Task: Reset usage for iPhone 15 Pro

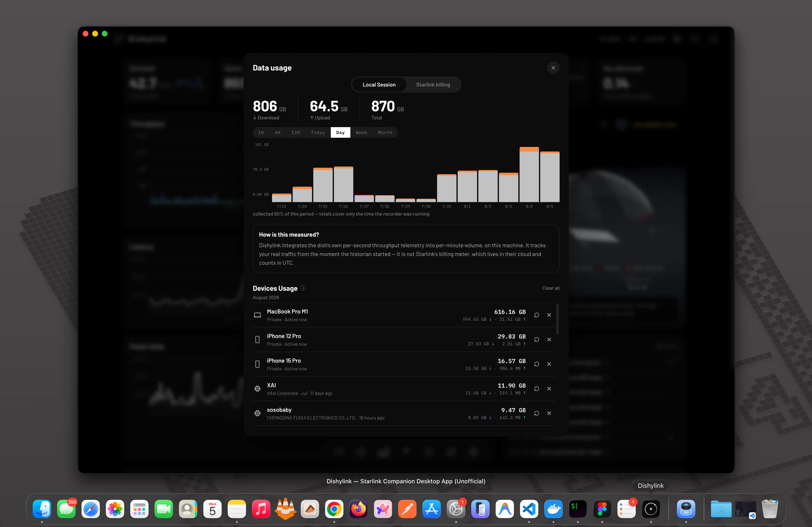Action: 537,364
